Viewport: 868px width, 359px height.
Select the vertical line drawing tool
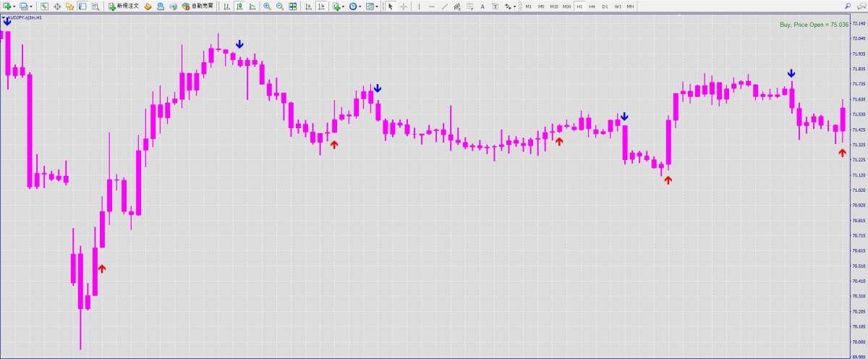[x=419, y=7]
